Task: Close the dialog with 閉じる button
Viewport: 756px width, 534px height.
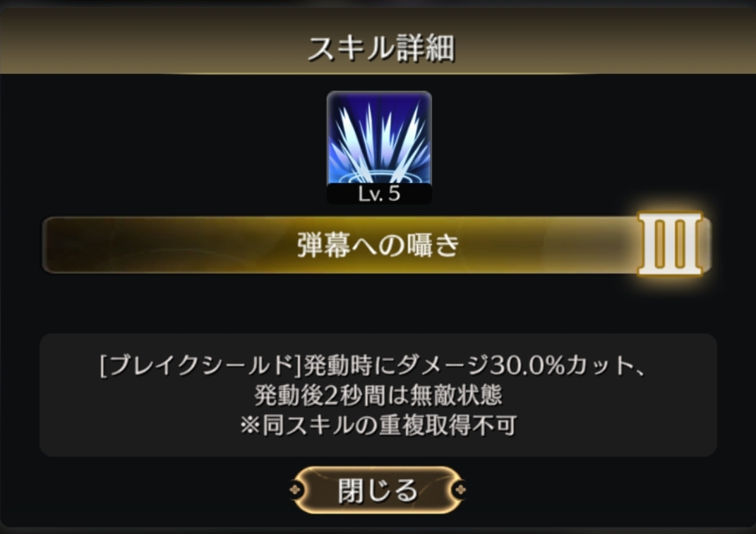Action: click(378, 490)
